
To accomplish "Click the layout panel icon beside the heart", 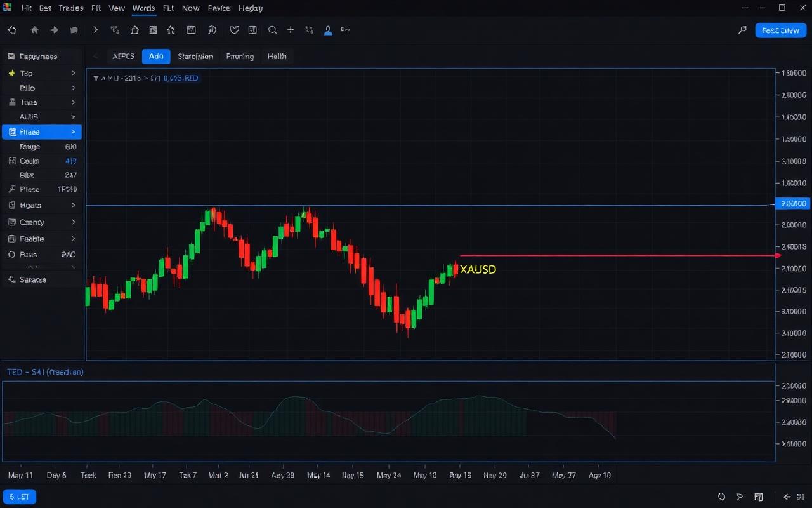I will tap(252, 30).
